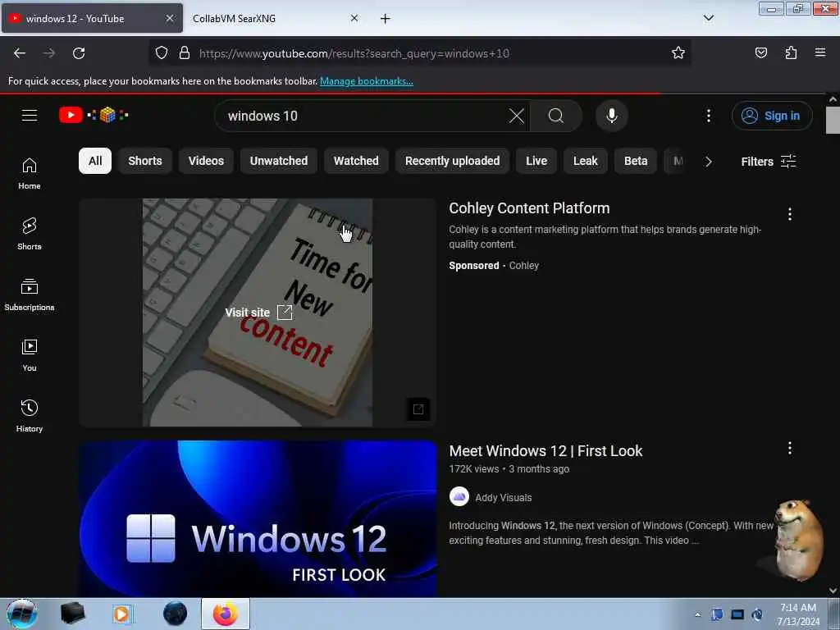Open Shorts in YouTube sidebar
This screenshot has height=630, width=840.
click(x=30, y=234)
